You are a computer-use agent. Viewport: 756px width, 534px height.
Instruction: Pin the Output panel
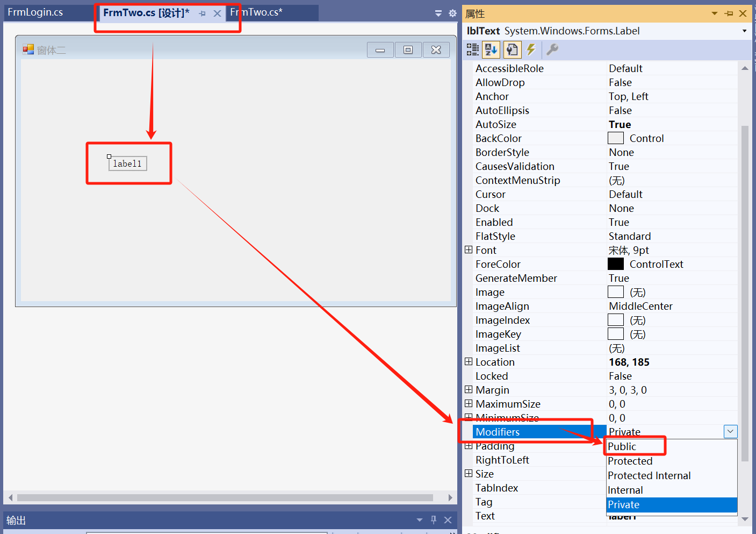coord(434,520)
